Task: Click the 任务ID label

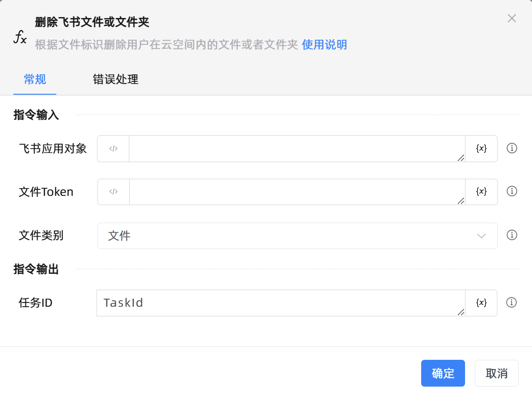Action: pos(36,303)
